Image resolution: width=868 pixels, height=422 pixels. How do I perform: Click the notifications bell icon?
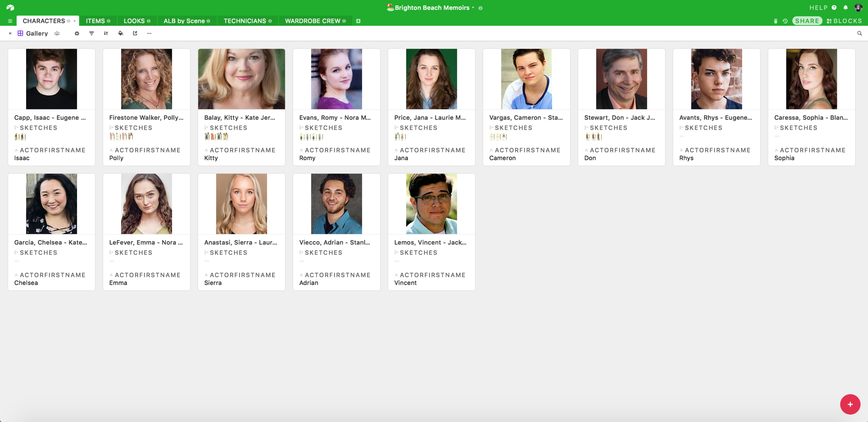846,8
